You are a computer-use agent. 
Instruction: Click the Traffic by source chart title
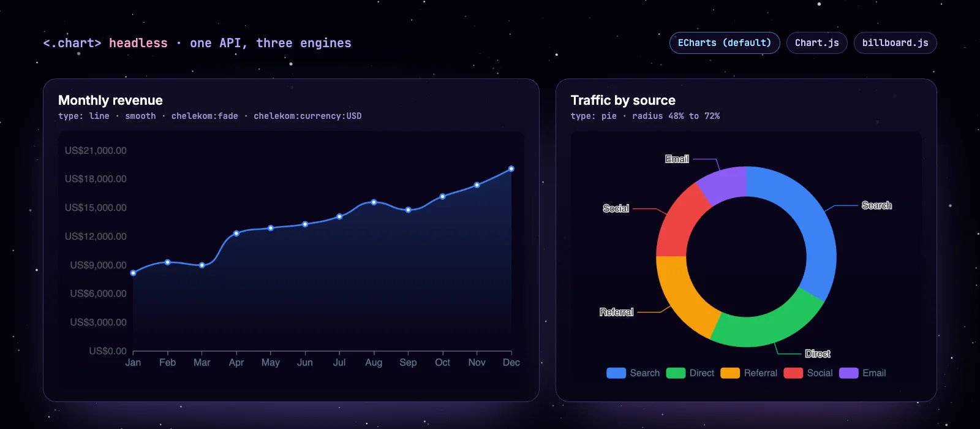(x=623, y=101)
